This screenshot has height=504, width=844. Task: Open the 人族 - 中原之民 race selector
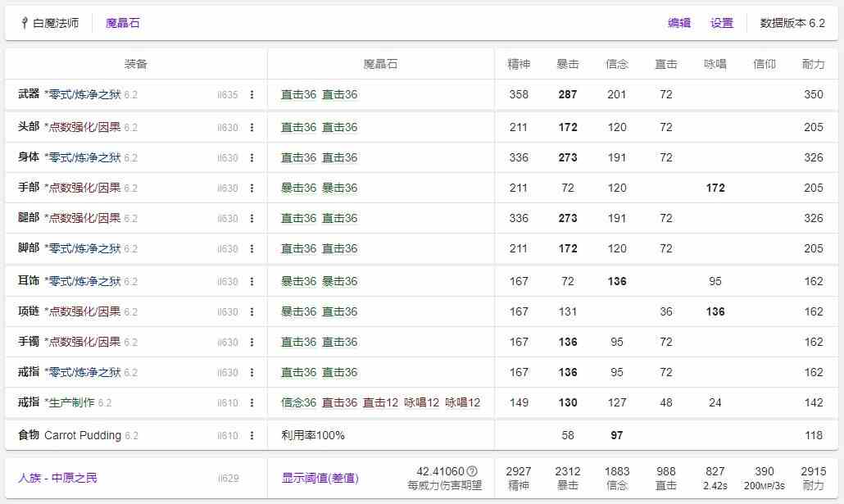[x=57, y=478]
